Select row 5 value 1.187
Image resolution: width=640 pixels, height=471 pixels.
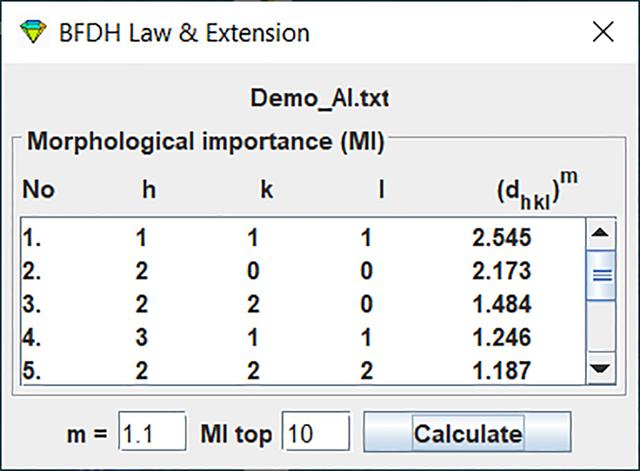click(502, 371)
